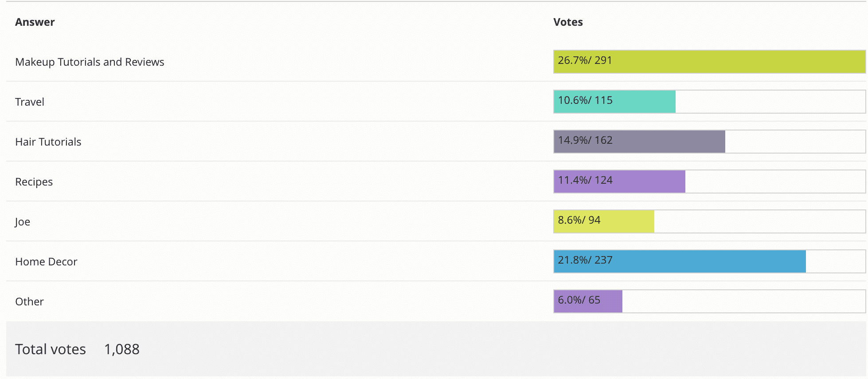Select the Travel answer row label

coord(30,102)
